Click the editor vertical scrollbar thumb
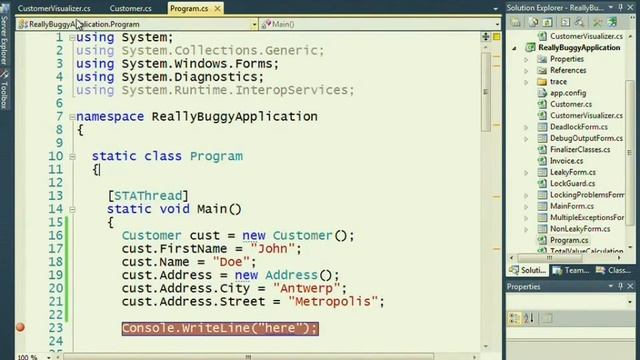The height and width of the screenshot is (360, 640). click(486, 92)
